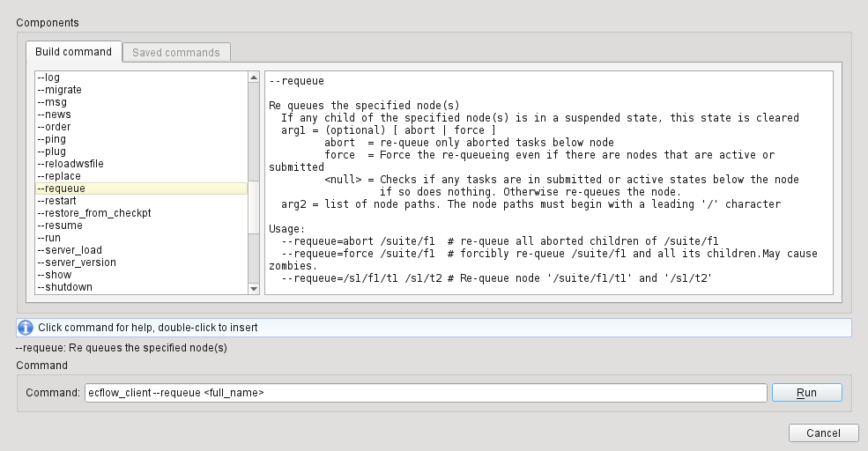
Task: Click the info icon in the hint bar
Action: point(26,328)
